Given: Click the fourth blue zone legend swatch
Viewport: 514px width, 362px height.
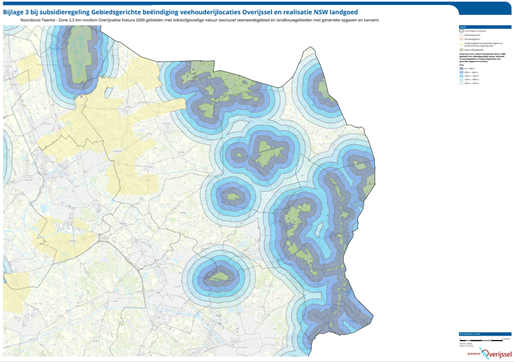Looking at the screenshot, I should point(461,80).
